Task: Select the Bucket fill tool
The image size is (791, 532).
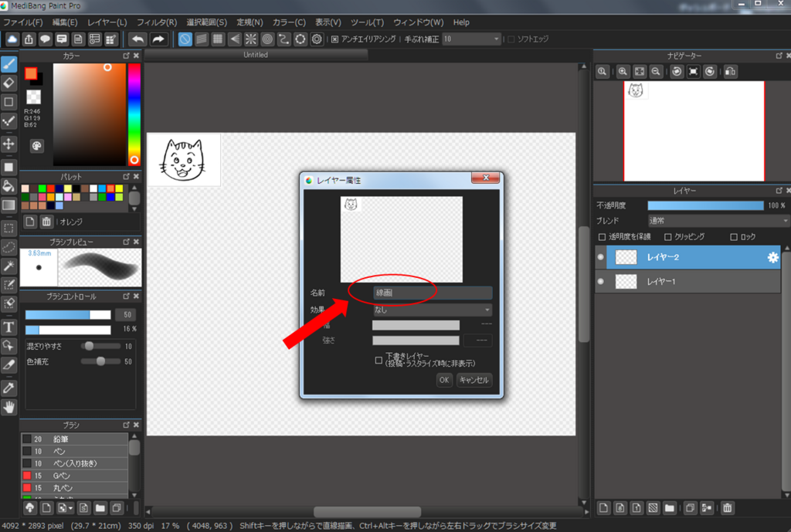Action: tap(8, 185)
